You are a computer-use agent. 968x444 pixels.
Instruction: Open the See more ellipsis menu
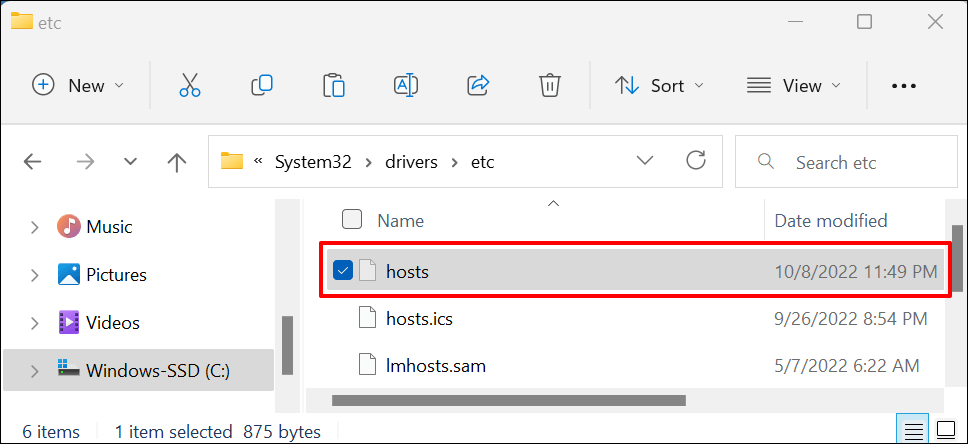pyautogui.click(x=903, y=86)
